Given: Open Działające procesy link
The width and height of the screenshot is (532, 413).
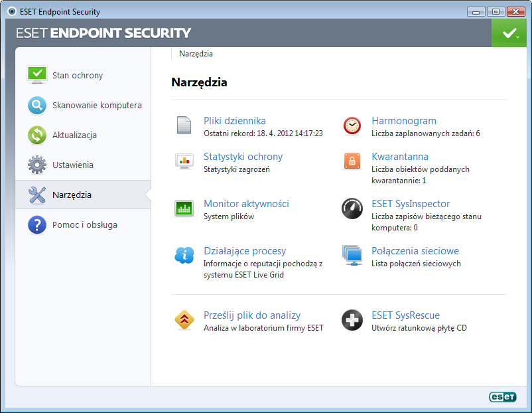Looking at the screenshot, I should pos(245,250).
